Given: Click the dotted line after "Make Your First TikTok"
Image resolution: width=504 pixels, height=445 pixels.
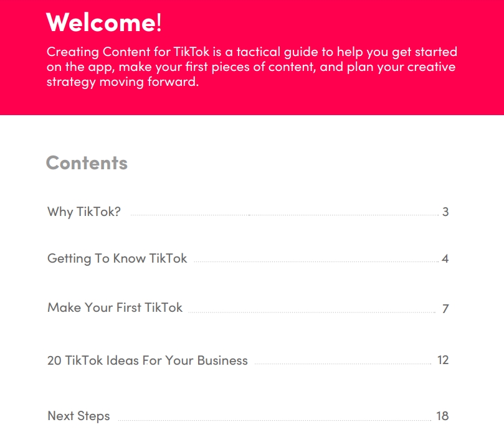Looking at the screenshot, I should (x=311, y=312).
